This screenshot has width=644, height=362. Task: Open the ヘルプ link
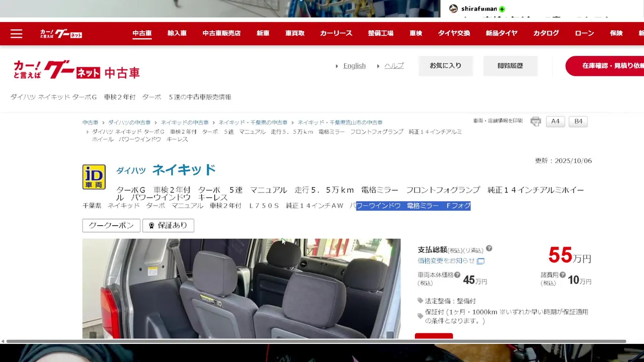pos(394,66)
